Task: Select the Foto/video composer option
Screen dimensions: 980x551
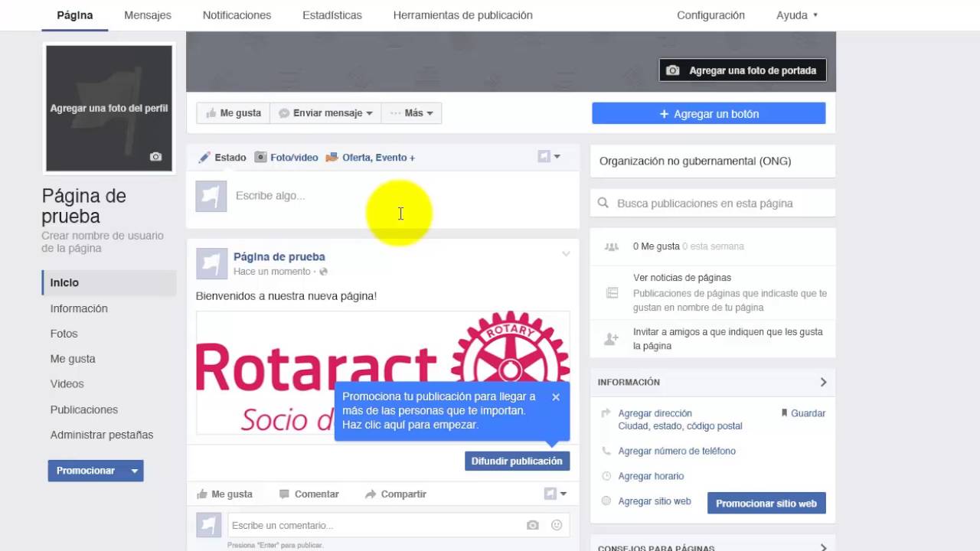Action: [x=286, y=157]
